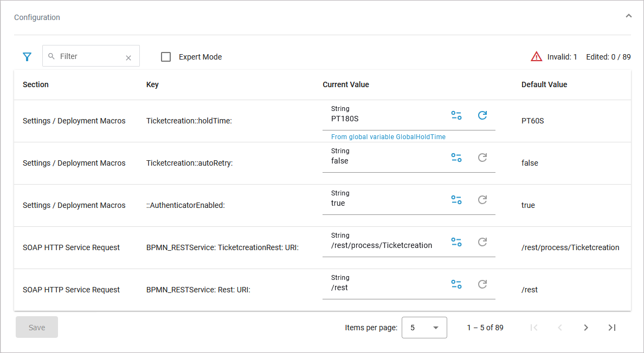Viewport: 644px width, 353px height.
Task: Go to the next page
Action: (585, 328)
